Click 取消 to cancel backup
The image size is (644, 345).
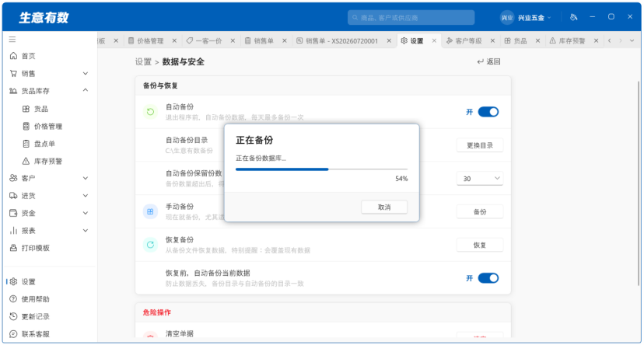[x=384, y=207]
